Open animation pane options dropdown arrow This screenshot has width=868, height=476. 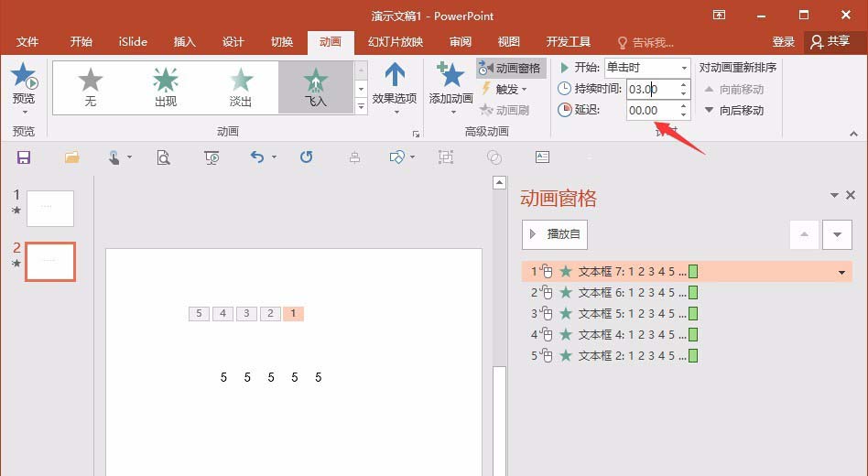tap(834, 195)
